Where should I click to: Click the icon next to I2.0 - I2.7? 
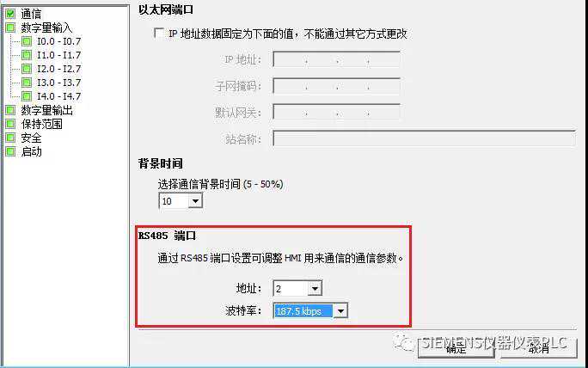pyautogui.click(x=27, y=69)
